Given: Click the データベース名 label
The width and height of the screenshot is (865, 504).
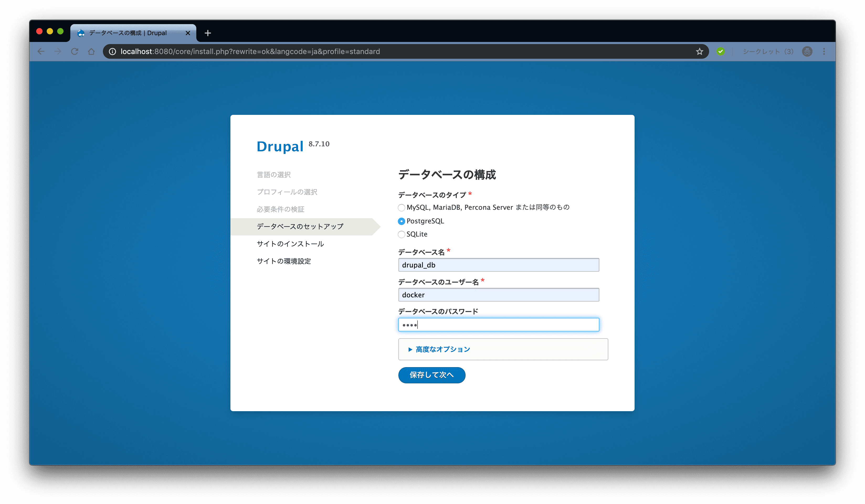Looking at the screenshot, I should (421, 252).
